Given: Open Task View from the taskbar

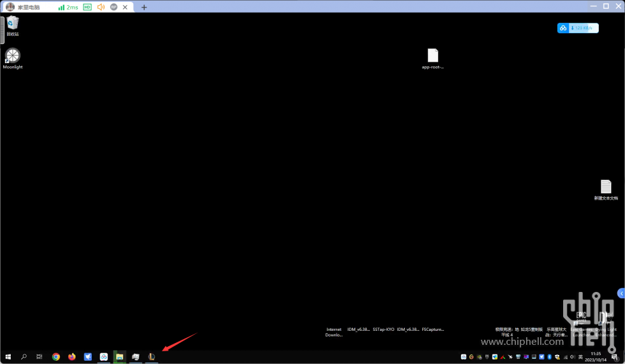Looking at the screenshot, I should [39, 357].
